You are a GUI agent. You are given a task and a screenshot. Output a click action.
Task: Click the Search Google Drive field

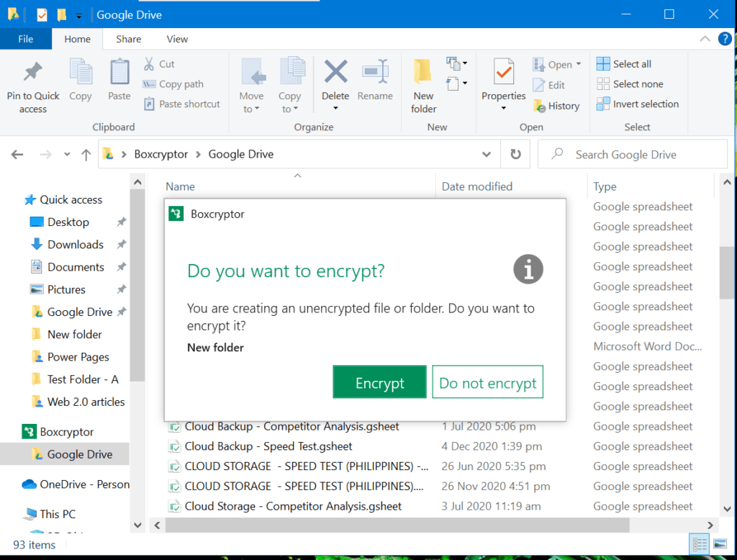point(633,154)
